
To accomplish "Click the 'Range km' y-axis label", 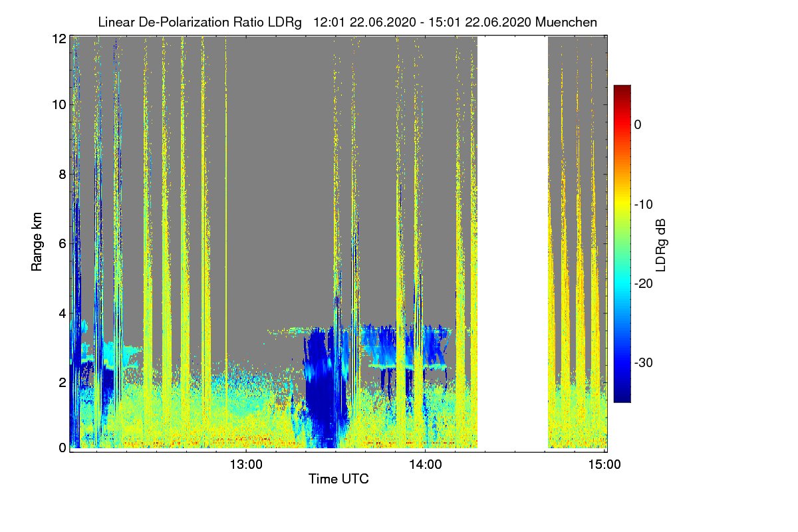I will coord(37,242).
